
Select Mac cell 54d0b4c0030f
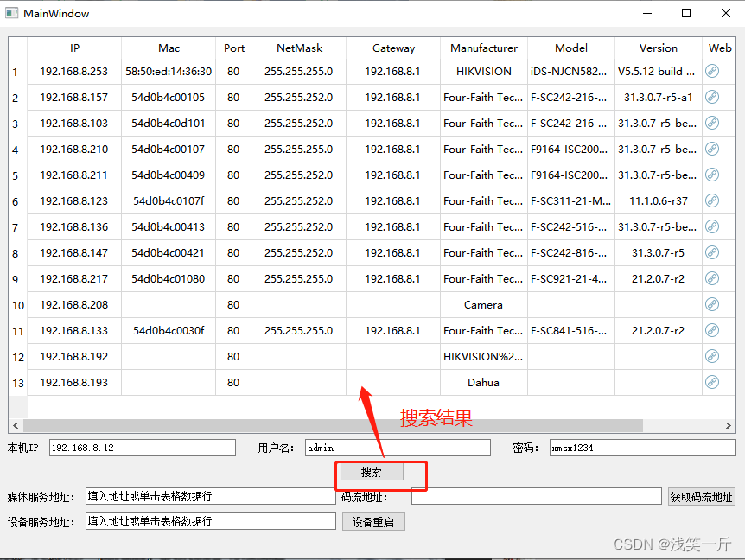(169, 331)
